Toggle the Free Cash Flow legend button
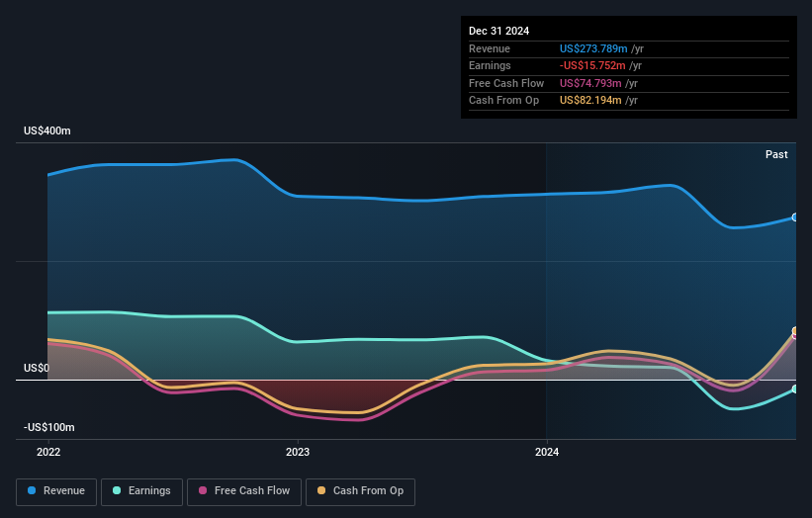This screenshot has height=518, width=812. pos(244,491)
